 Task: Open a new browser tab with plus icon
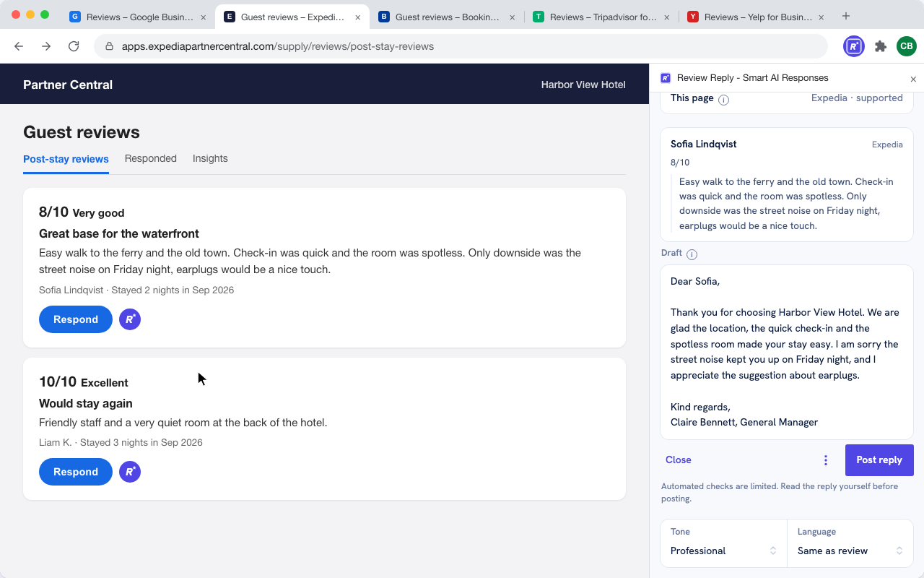846,16
